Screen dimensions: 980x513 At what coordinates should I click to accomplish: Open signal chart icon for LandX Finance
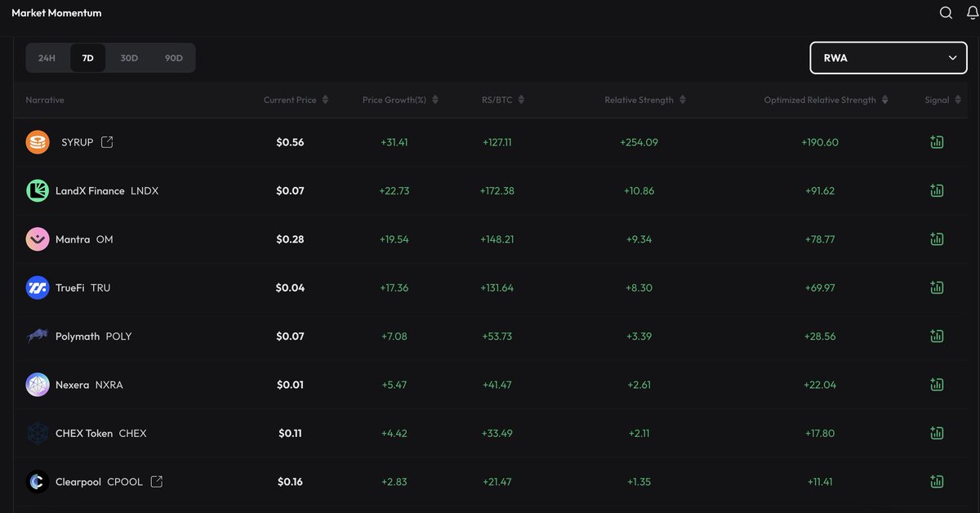[937, 190]
